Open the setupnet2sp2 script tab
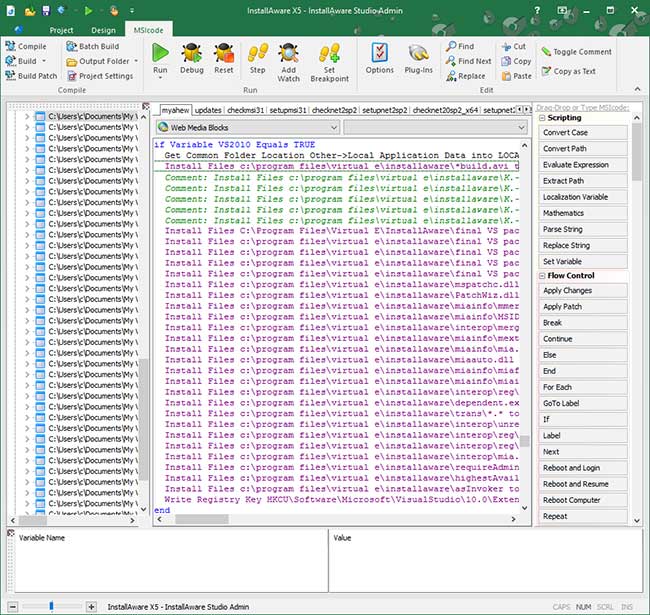 click(x=385, y=110)
